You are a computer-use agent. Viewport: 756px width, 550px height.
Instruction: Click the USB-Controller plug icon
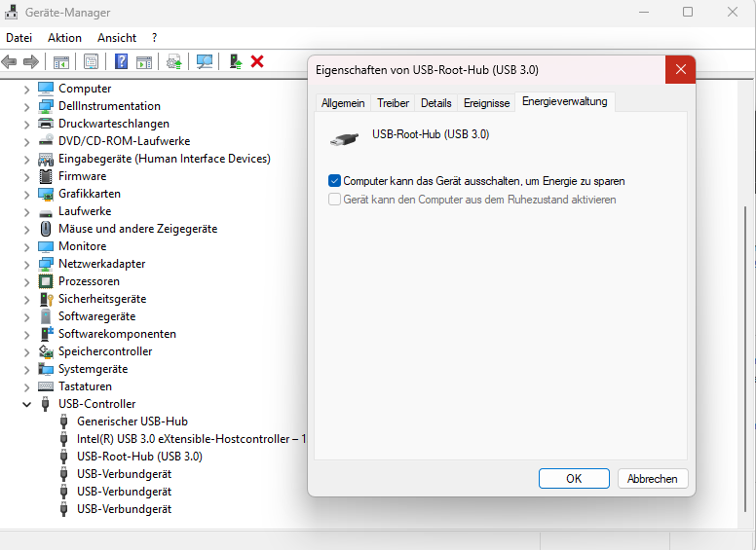46,404
